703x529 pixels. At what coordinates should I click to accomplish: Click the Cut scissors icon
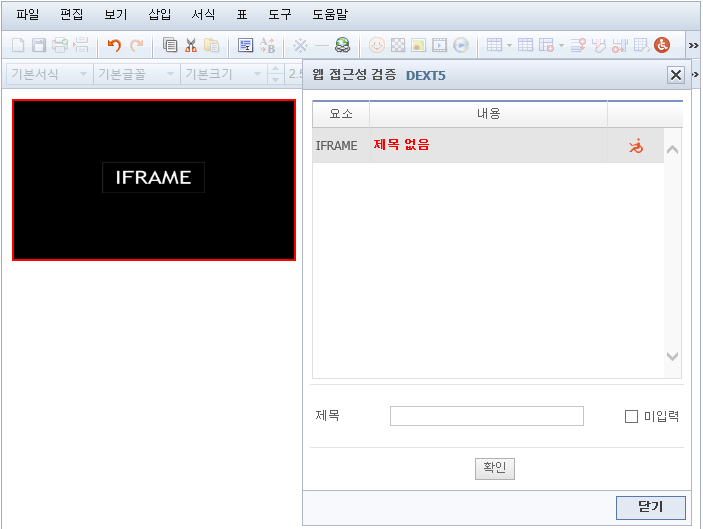(191, 45)
